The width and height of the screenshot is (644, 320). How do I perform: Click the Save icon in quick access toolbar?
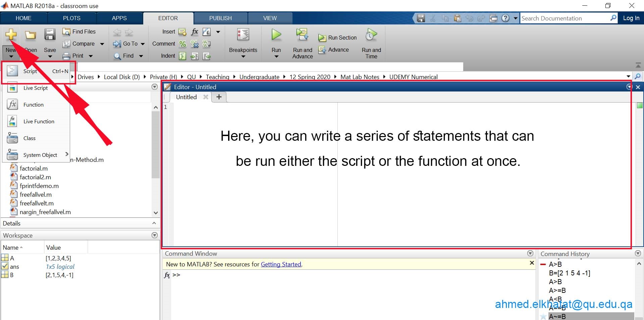point(421,18)
